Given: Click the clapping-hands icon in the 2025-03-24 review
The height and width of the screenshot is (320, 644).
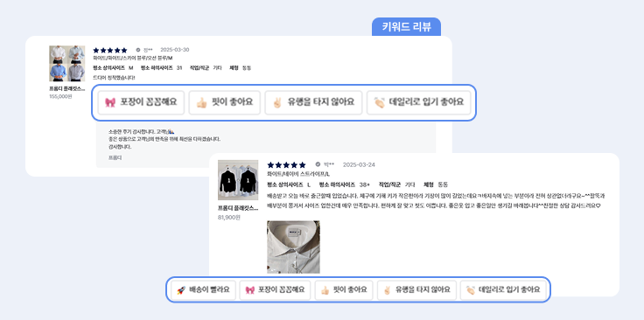Looking at the screenshot, I should coord(471,290).
